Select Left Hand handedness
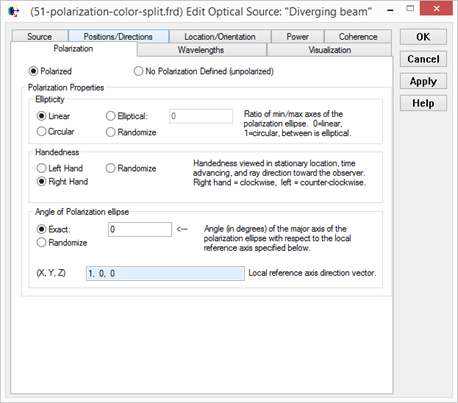The height and width of the screenshot is (403, 458). (60, 168)
